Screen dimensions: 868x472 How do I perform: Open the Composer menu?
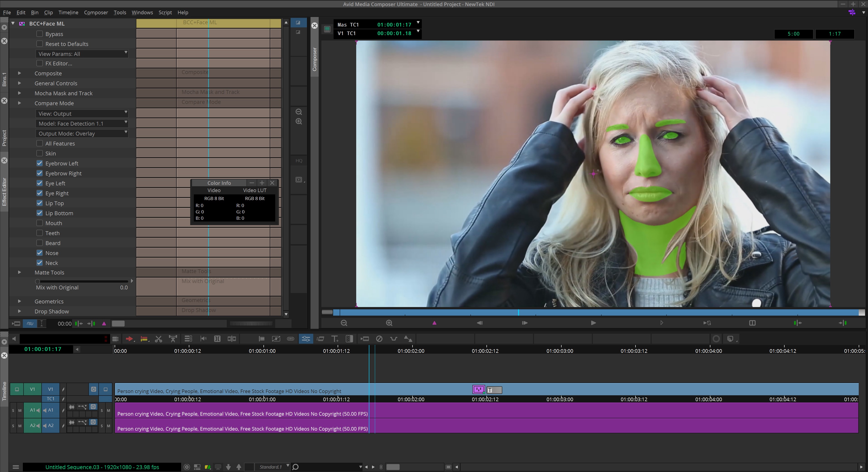point(96,12)
